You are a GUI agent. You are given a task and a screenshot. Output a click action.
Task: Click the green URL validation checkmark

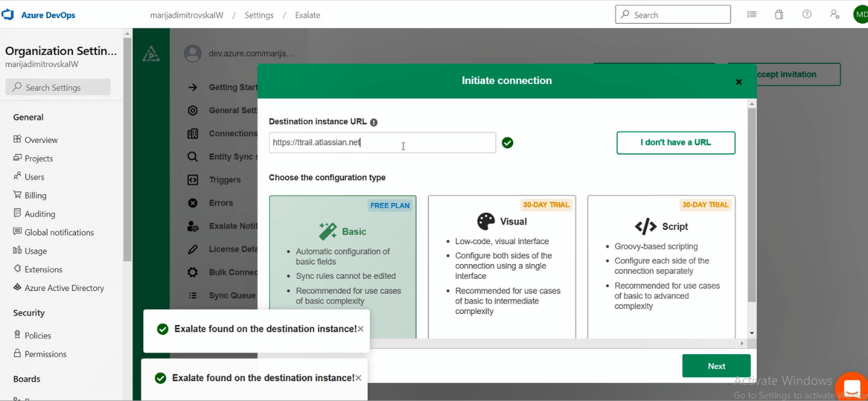pyautogui.click(x=508, y=142)
